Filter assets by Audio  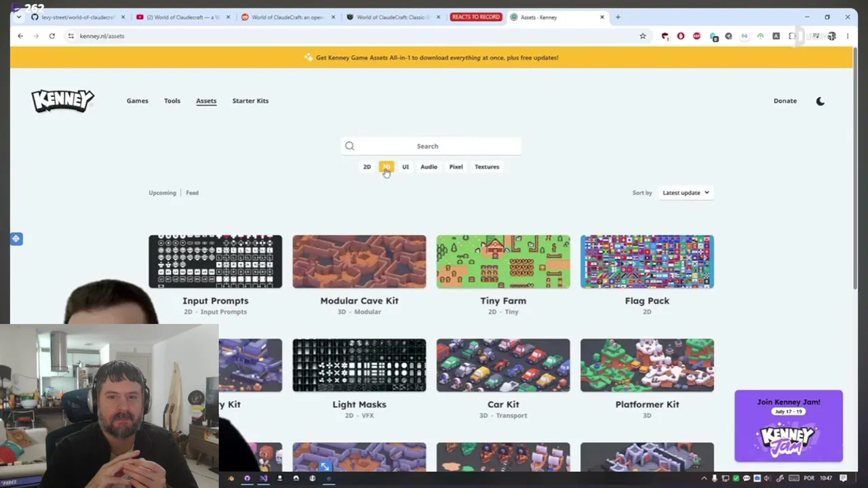(429, 167)
